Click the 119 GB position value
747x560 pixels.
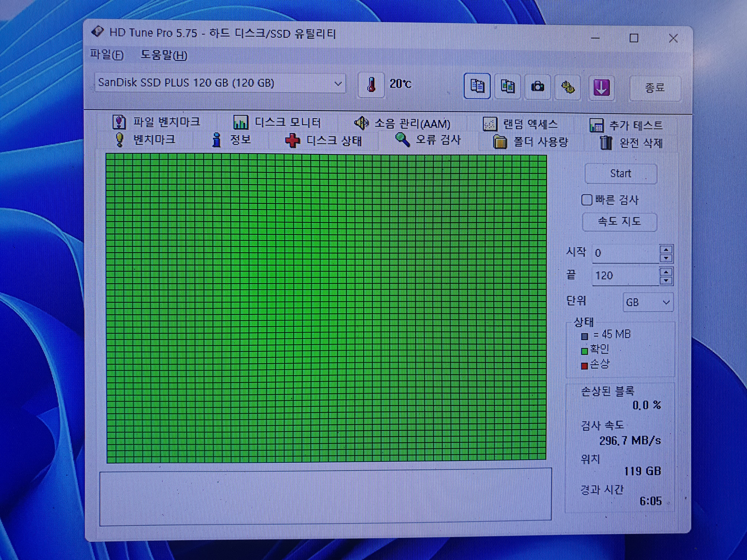pyautogui.click(x=642, y=471)
